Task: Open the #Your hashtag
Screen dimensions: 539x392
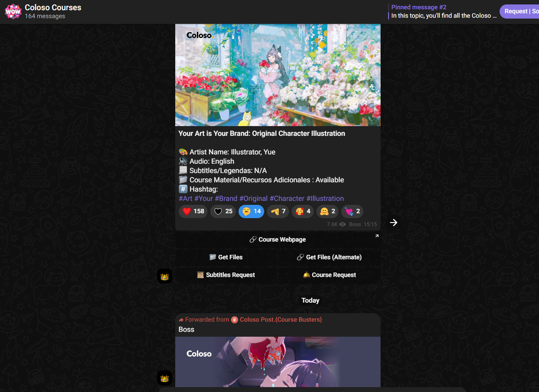Action: pyautogui.click(x=204, y=199)
